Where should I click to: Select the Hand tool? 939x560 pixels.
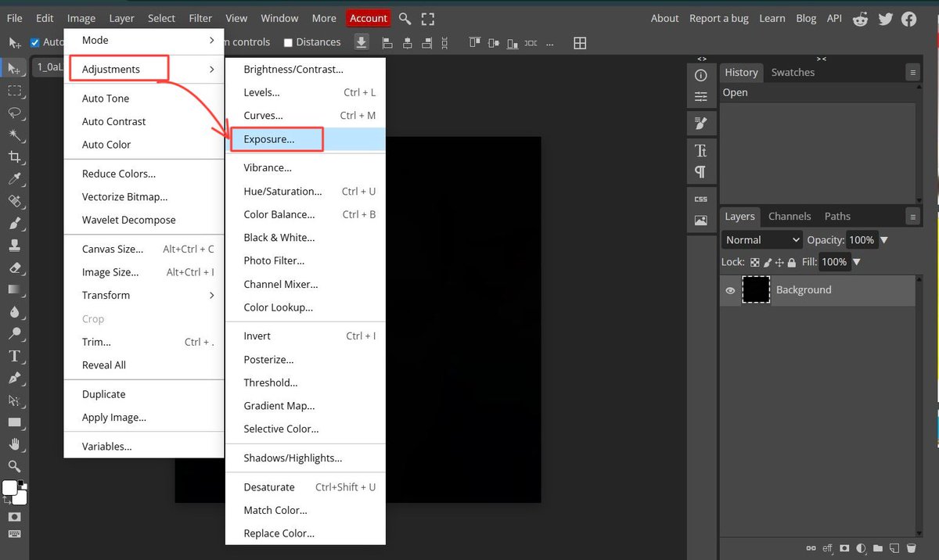click(x=14, y=444)
